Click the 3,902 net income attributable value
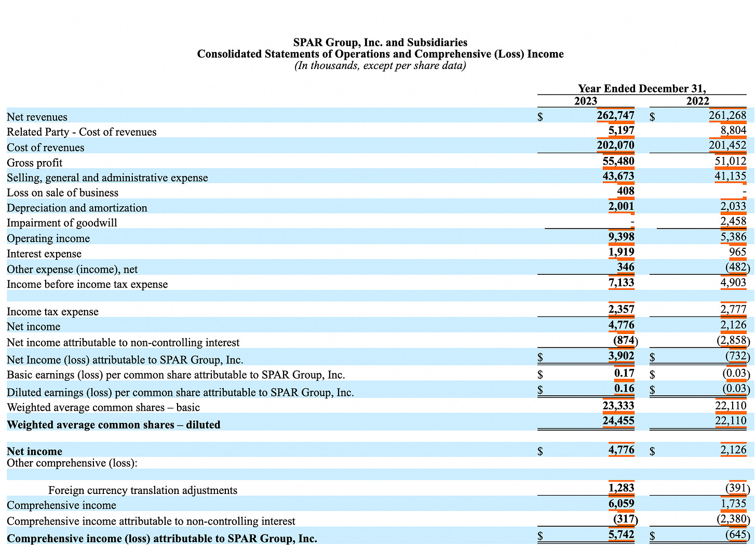756x548 pixels. pyautogui.click(x=621, y=356)
